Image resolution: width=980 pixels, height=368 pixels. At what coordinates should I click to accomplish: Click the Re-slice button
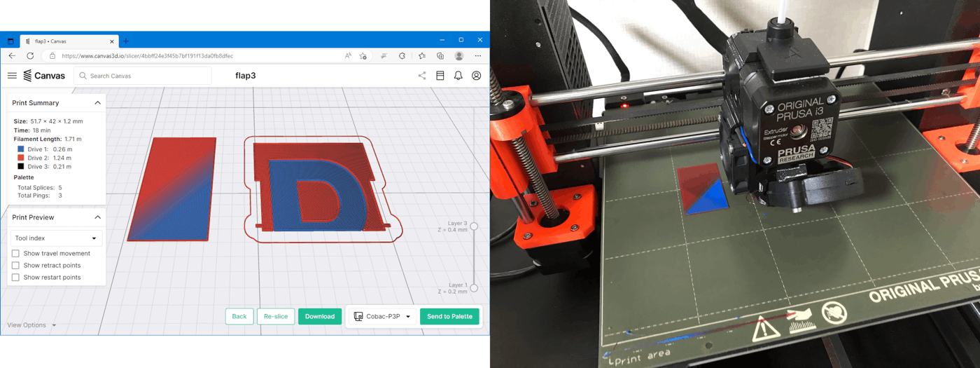(x=276, y=317)
